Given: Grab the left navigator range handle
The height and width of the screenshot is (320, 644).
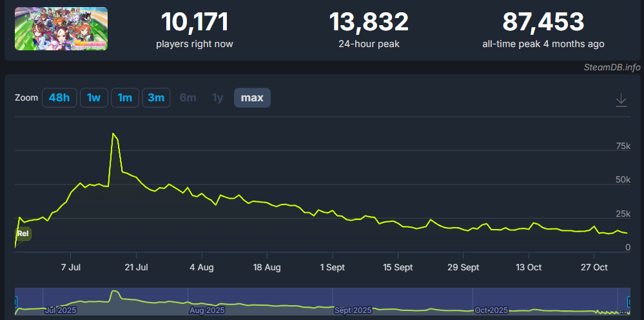Looking at the screenshot, I should 15,303.
